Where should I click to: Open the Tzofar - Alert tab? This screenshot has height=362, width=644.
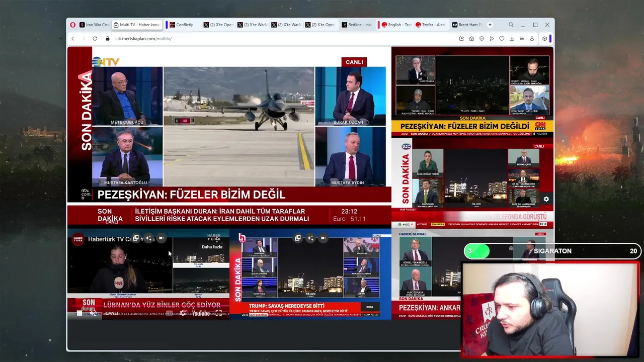430,25
